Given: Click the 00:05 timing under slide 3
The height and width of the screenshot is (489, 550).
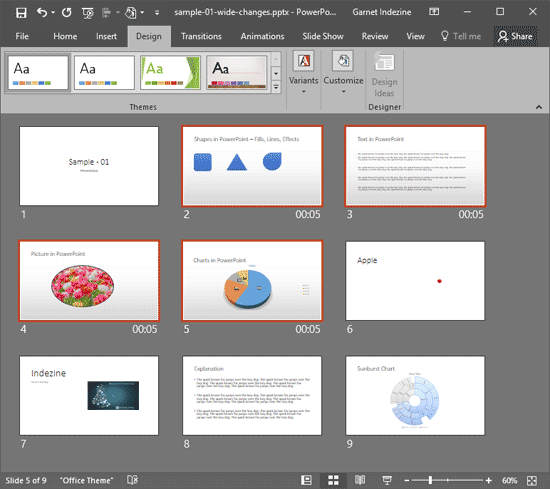Looking at the screenshot, I should (x=471, y=214).
